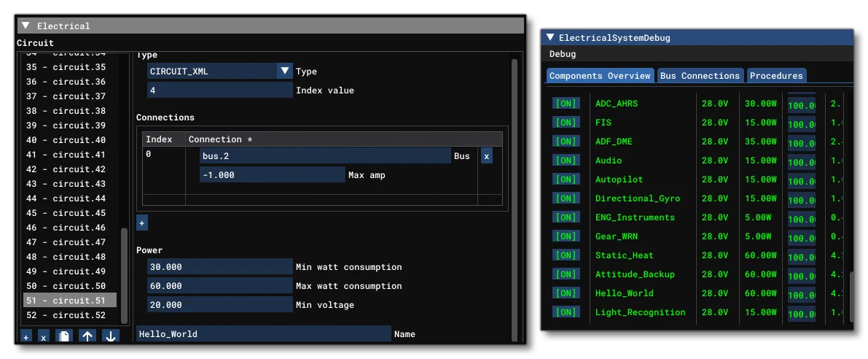Click the ADC_AHRS 30.00W value
The height and width of the screenshot is (359, 868).
[x=760, y=104]
